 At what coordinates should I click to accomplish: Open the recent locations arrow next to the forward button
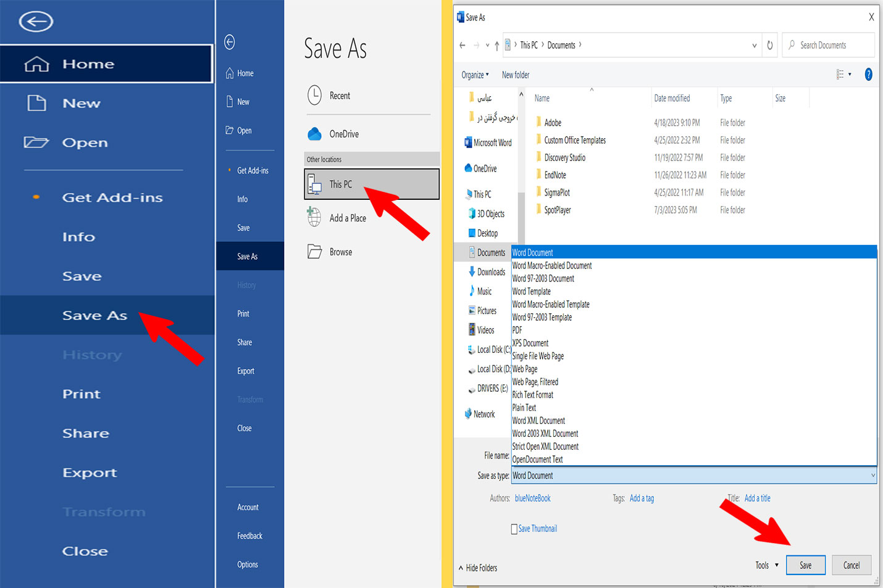488,45
